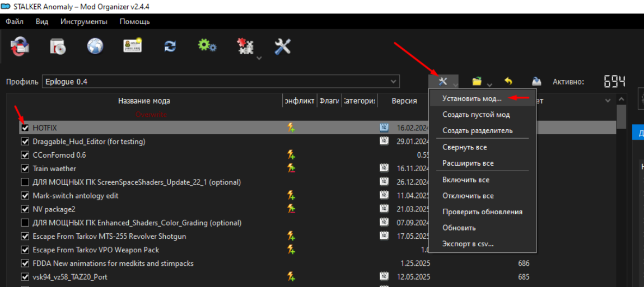
Task: Open the change game instance icon
Action: click(20, 46)
